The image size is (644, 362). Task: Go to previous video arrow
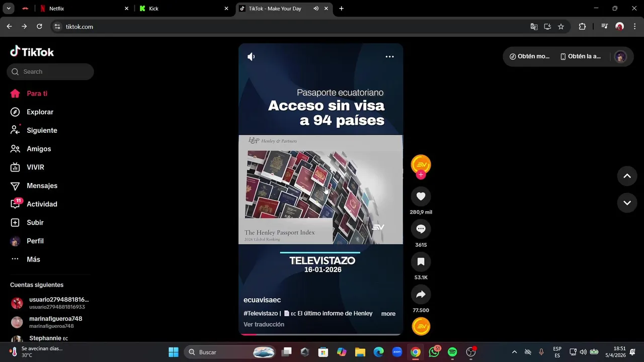click(627, 176)
